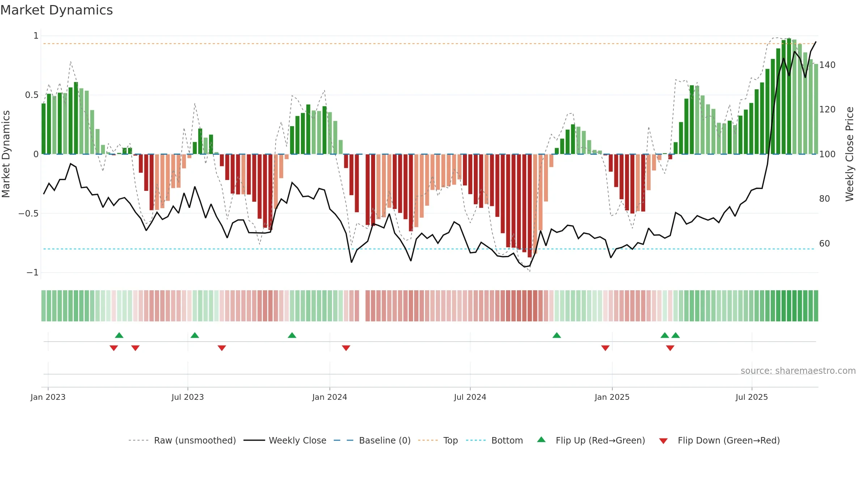Click the Market Dynamics y-axis title
The height and width of the screenshot is (488, 868).
click(x=6, y=154)
